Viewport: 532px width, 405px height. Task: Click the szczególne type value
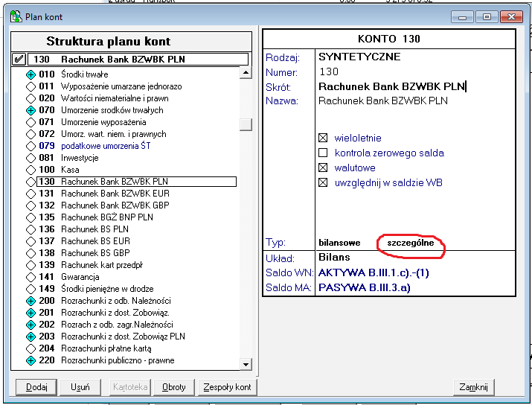coord(411,243)
